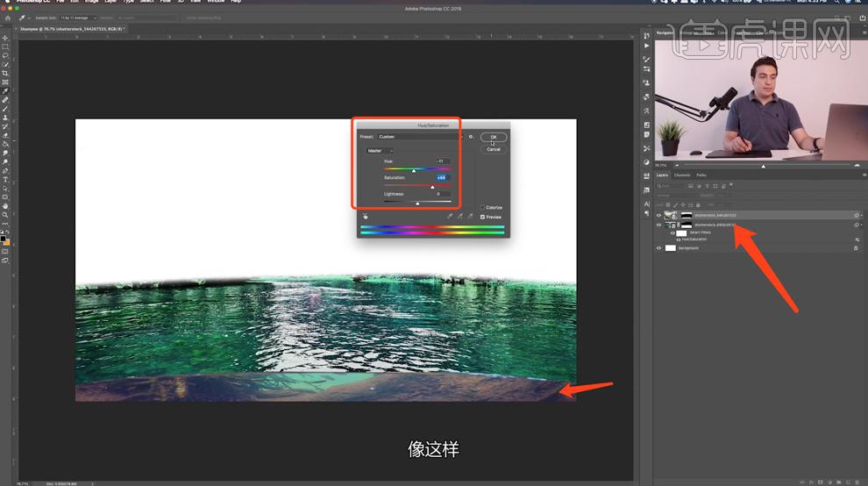This screenshot has height=486, width=868.
Task: Hide the top shutterstock layer via eye icon
Action: tap(658, 216)
